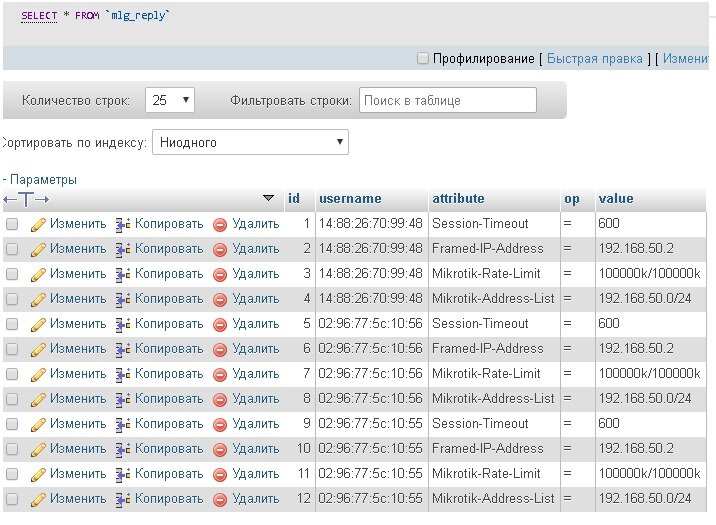Viewport: 716px width, 525px height.
Task: Click the Поиск в таблице filter field
Action: point(447,101)
